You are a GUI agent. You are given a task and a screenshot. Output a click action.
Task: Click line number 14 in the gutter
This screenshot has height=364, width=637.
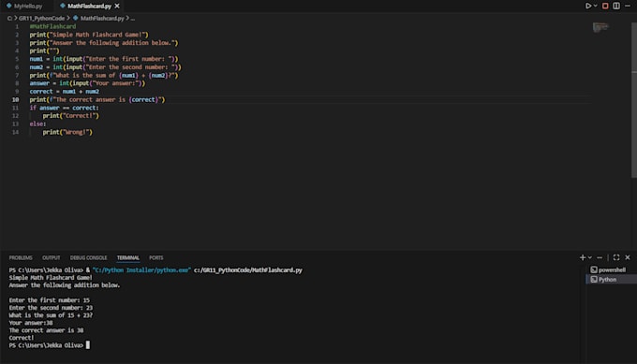tap(15, 132)
